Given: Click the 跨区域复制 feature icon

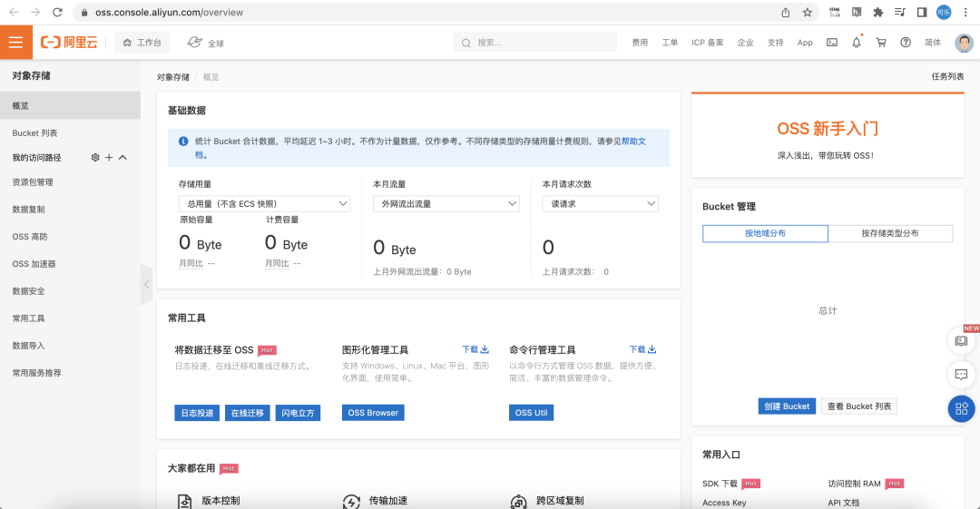Looking at the screenshot, I should (x=519, y=502).
